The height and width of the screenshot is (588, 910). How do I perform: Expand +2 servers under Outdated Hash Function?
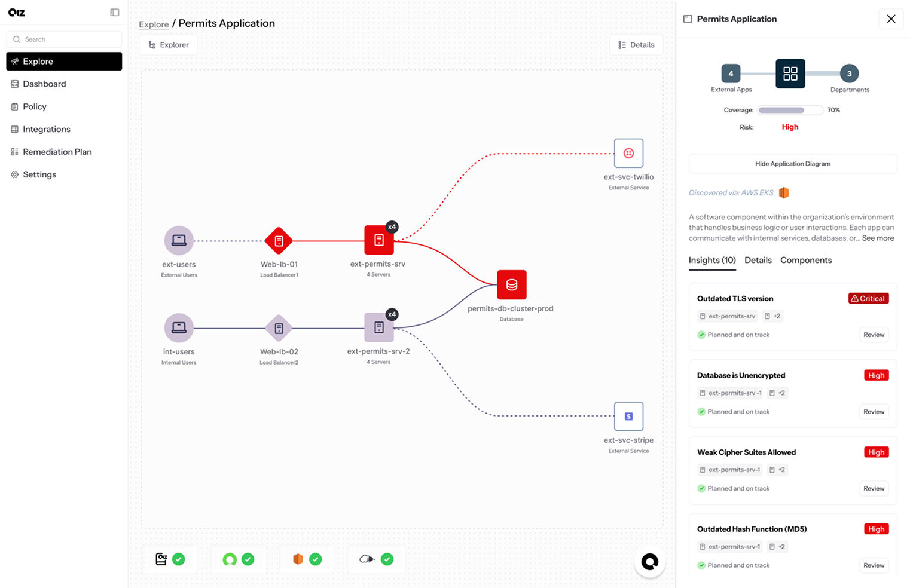tap(777, 547)
